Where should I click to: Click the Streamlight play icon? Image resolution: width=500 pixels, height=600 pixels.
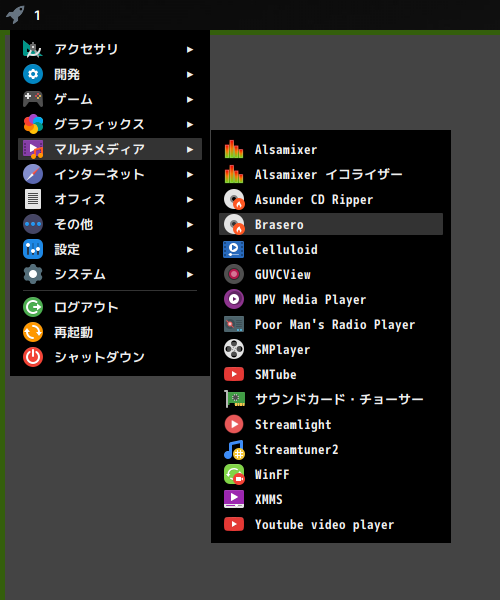[x=234, y=424]
